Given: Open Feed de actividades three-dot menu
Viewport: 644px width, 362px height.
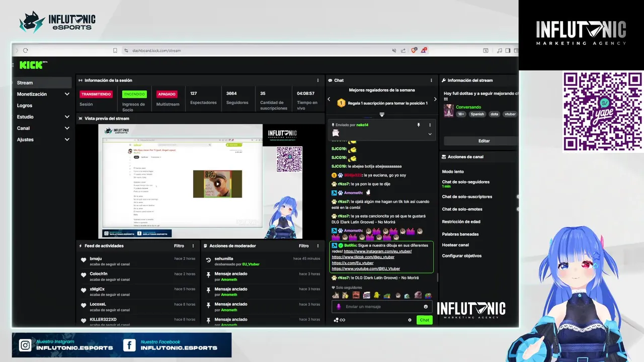Looking at the screenshot, I should (x=193, y=246).
